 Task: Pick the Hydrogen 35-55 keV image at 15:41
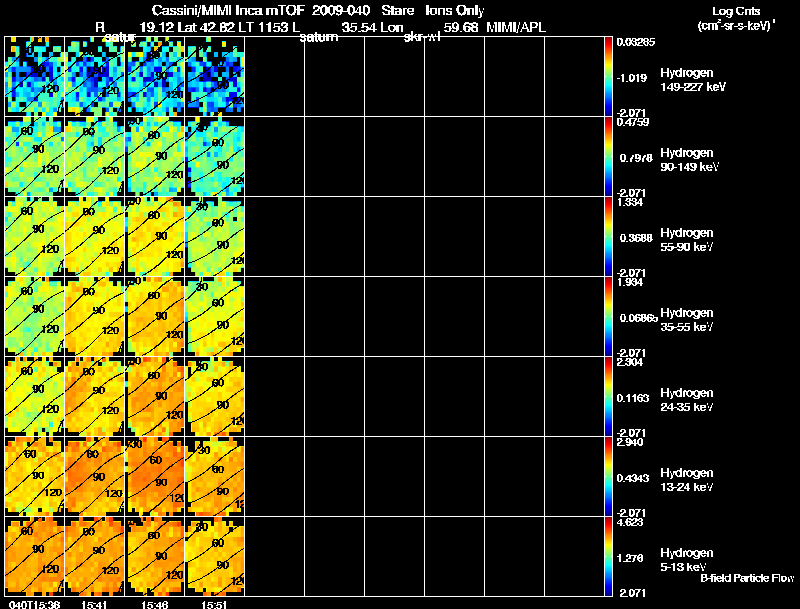[95, 316]
